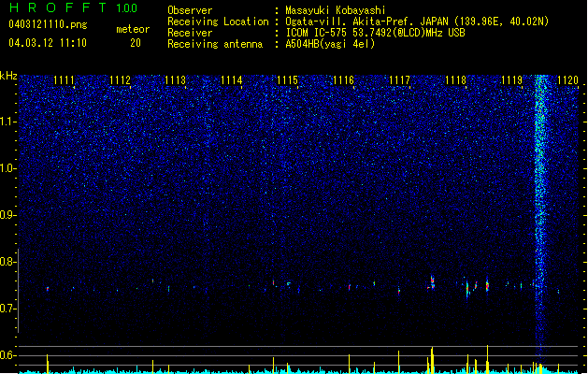Click the timestamp 04.03.12 11:10
This screenshot has width=588, height=374.
click(x=48, y=43)
